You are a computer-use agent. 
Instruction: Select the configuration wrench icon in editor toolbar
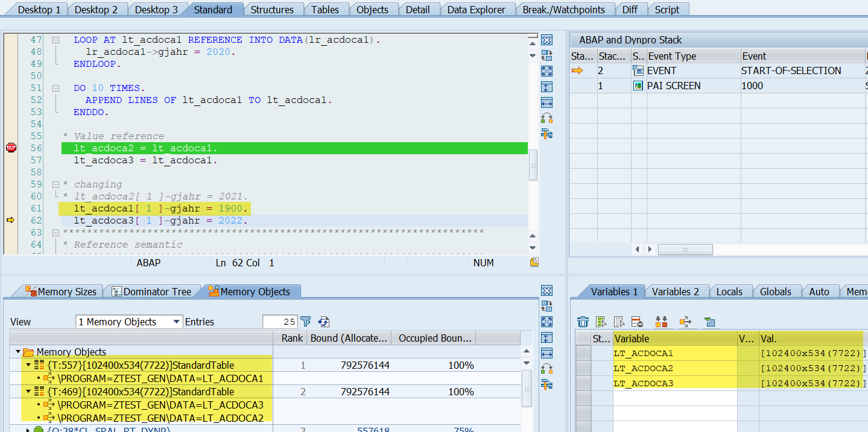coord(546,134)
